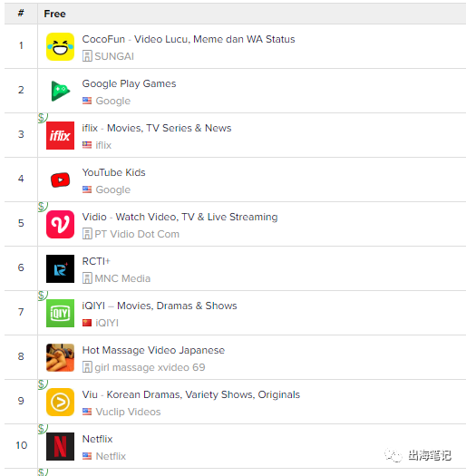Click in-app purchase badge on iflix row
This screenshot has width=466, height=476.
(x=43, y=118)
